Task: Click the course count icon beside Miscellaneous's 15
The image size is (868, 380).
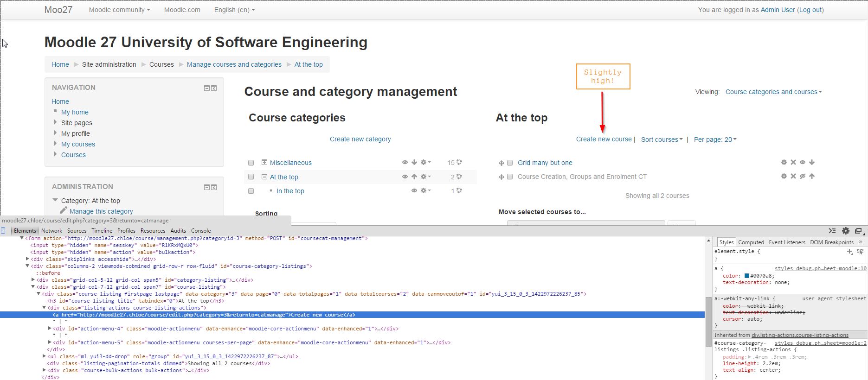Action: click(x=459, y=162)
